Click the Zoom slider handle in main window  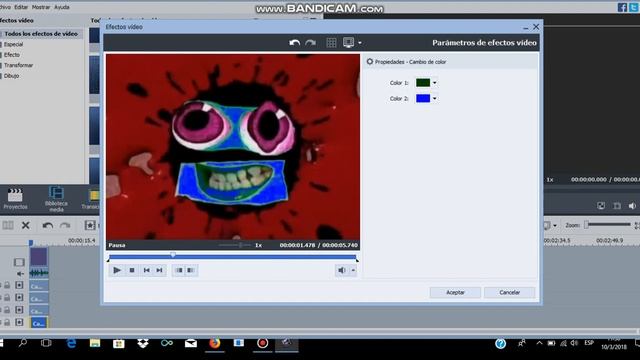(587, 224)
